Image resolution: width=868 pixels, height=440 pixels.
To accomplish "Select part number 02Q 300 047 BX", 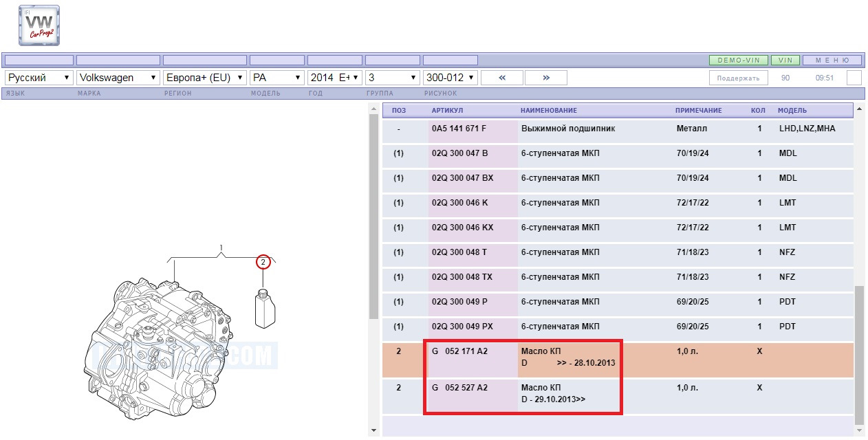I will tap(463, 178).
